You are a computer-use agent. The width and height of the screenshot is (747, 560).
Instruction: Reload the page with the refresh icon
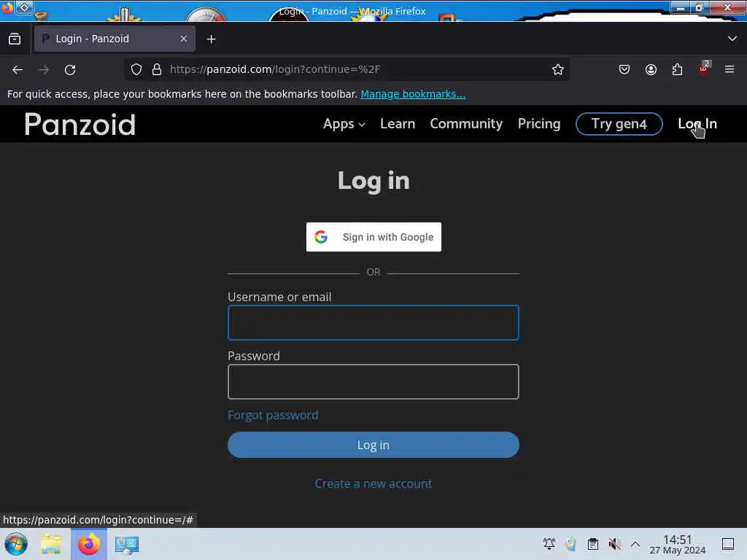(70, 70)
